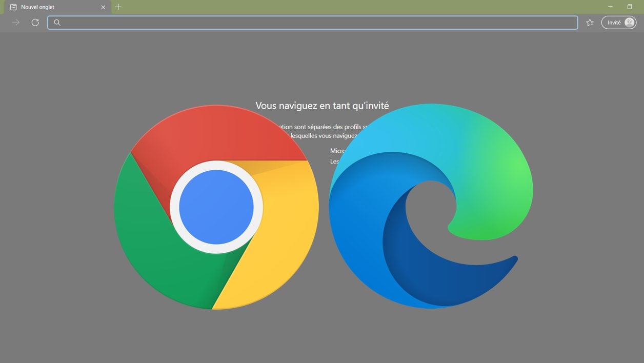Open the favorites star icon

click(590, 23)
